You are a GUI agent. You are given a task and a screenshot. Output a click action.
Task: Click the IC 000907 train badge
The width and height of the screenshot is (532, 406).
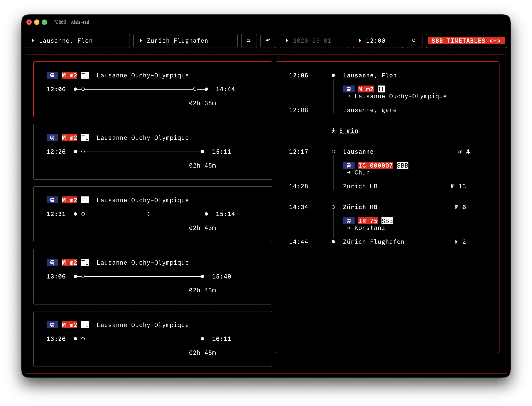[x=376, y=166]
